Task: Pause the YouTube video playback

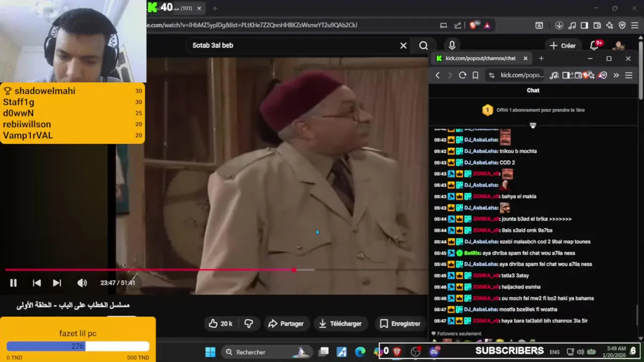Action: coord(13,283)
